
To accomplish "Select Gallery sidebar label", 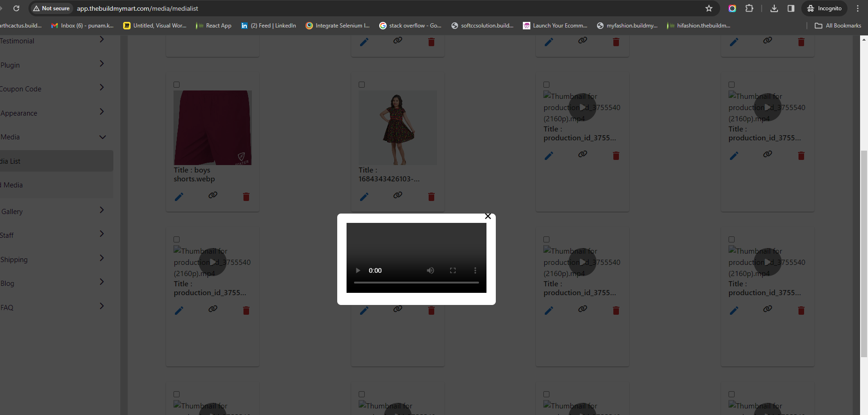I will [x=12, y=212].
